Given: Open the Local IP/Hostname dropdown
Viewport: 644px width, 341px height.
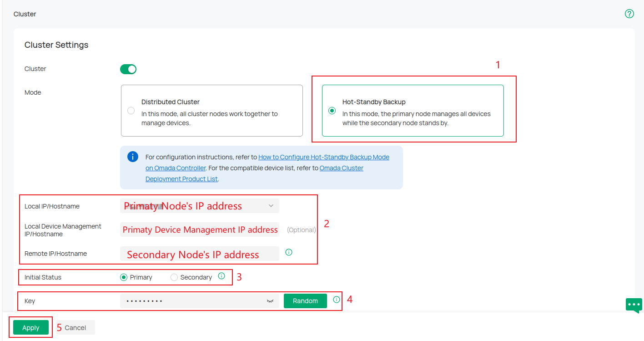Looking at the screenshot, I should tap(272, 206).
